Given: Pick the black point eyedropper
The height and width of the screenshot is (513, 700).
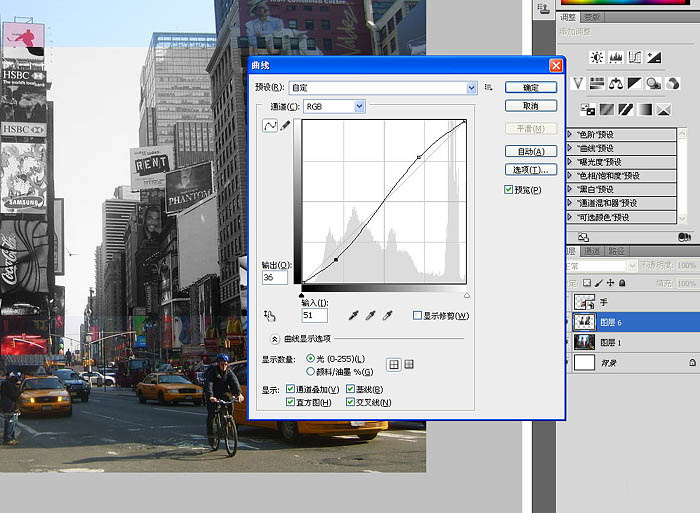Looking at the screenshot, I should (352, 315).
